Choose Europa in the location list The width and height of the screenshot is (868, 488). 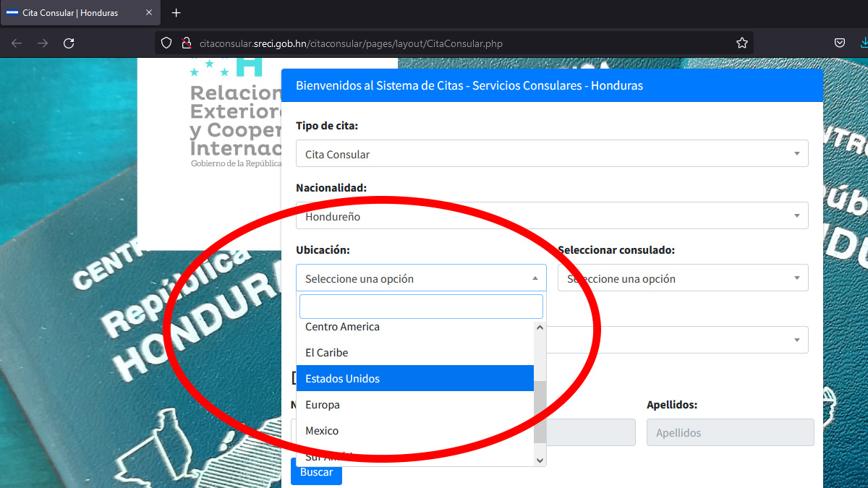415,405
